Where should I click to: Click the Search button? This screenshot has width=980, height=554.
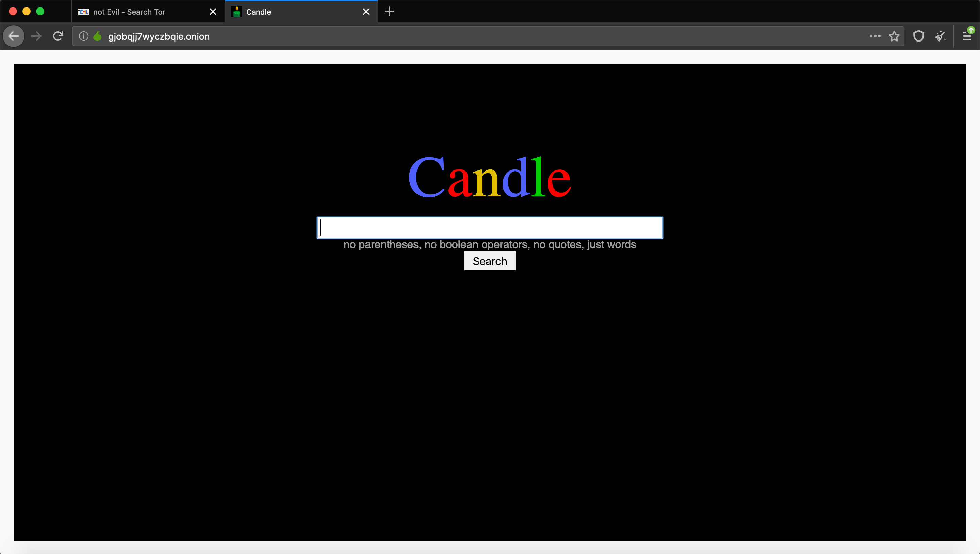tap(489, 261)
